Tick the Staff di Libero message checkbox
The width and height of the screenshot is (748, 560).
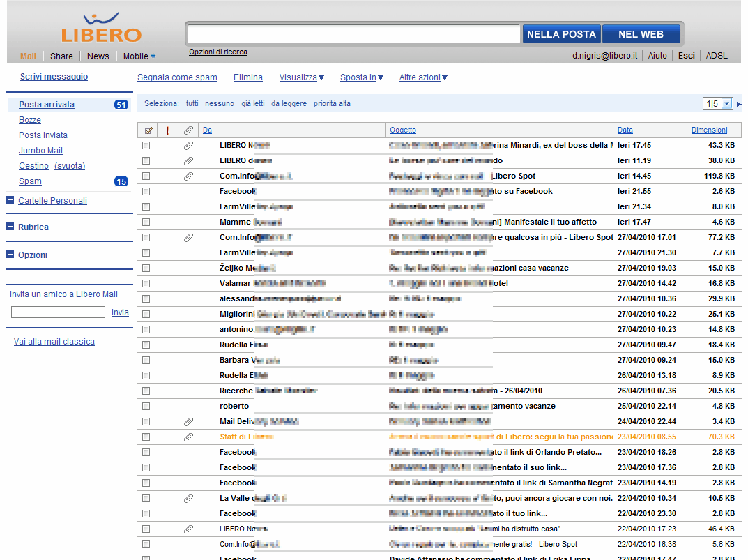click(146, 437)
